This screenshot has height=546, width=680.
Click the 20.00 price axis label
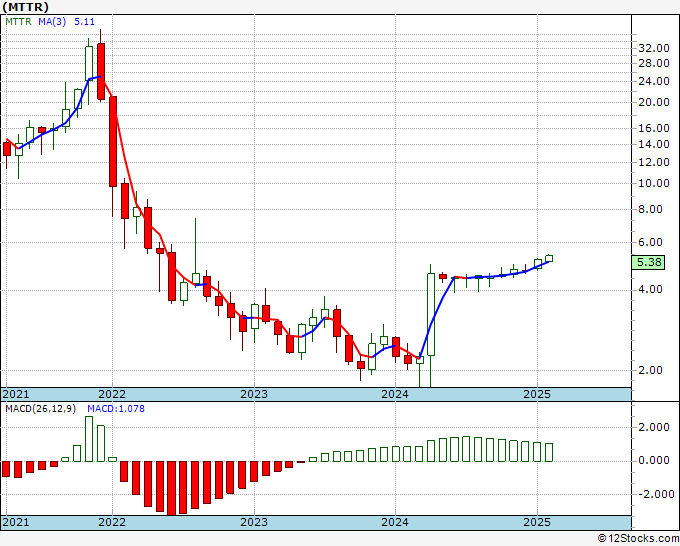point(654,102)
